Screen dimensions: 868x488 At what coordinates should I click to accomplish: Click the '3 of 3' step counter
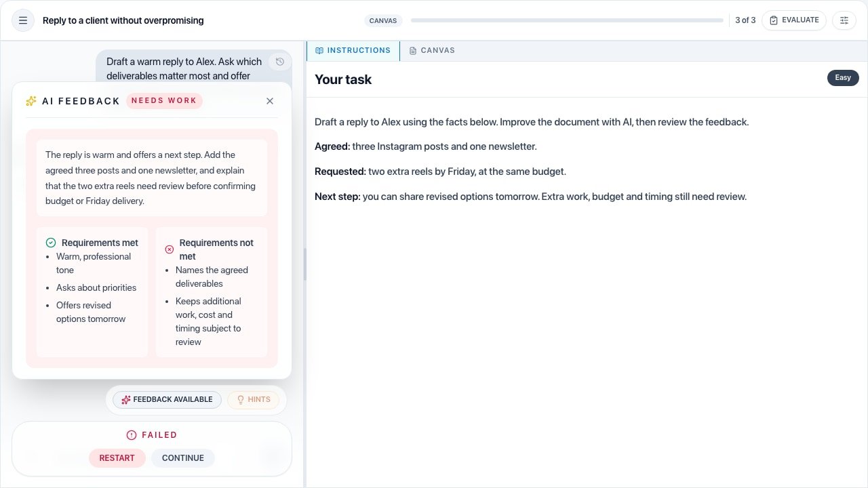pos(745,20)
